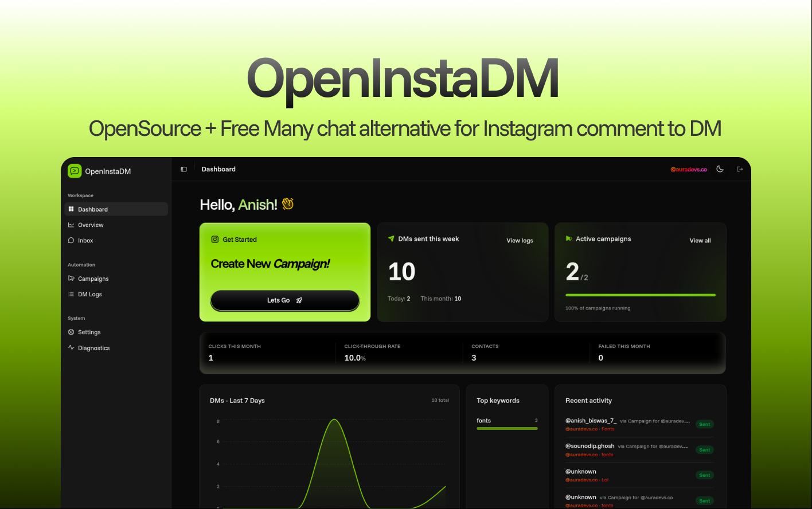812x509 pixels.
Task: Open View logs link
Action: coord(520,241)
